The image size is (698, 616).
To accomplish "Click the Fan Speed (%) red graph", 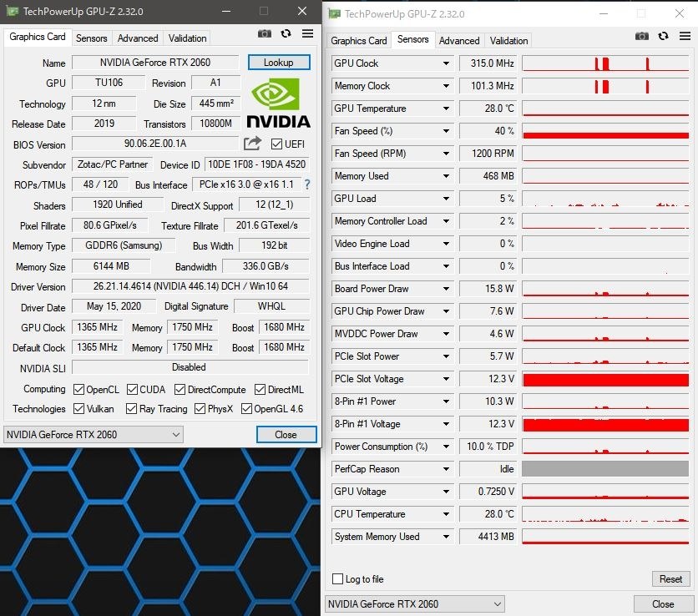I will pos(605,131).
